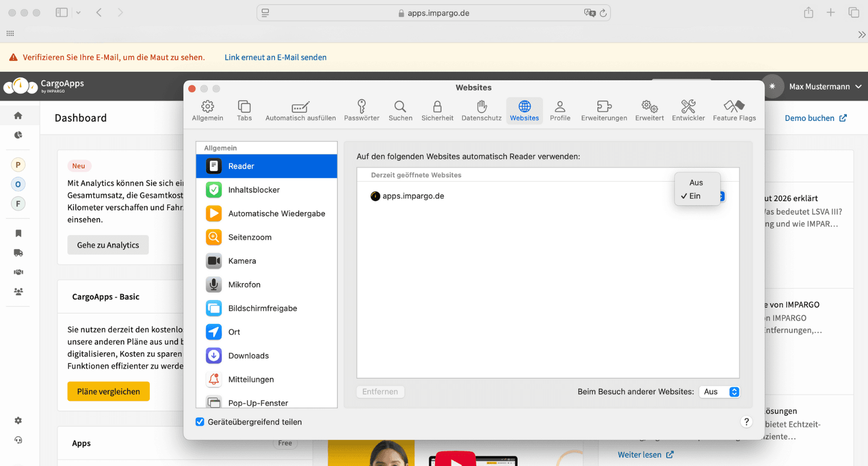The image size is (868, 466).
Task: Click support headset icon in sidebar
Action: tap(18, 440)
